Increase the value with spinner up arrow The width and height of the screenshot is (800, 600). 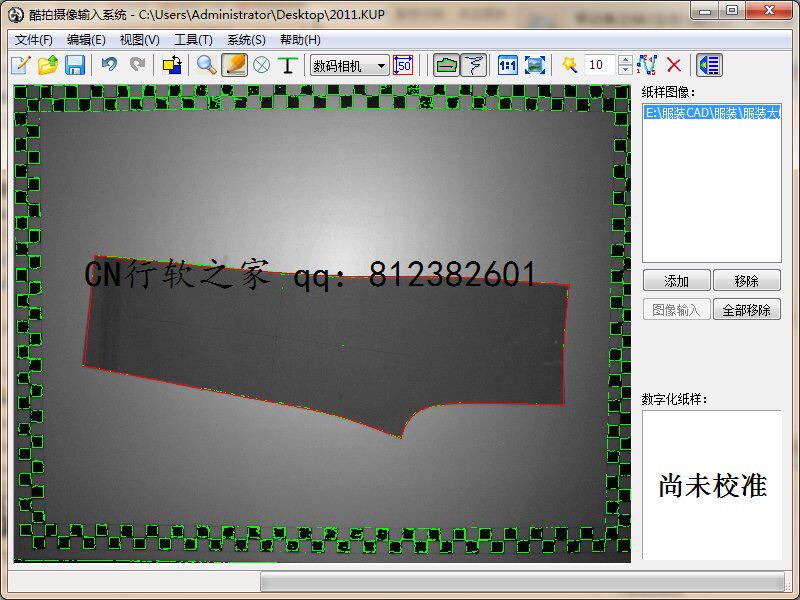tap(626, 60)
